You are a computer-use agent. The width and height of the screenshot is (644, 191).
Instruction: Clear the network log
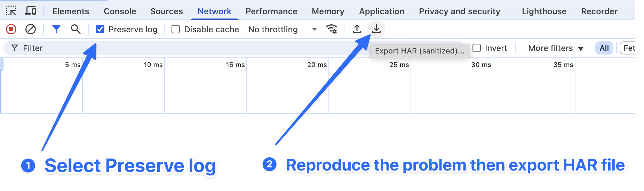(x=31, y=30)
